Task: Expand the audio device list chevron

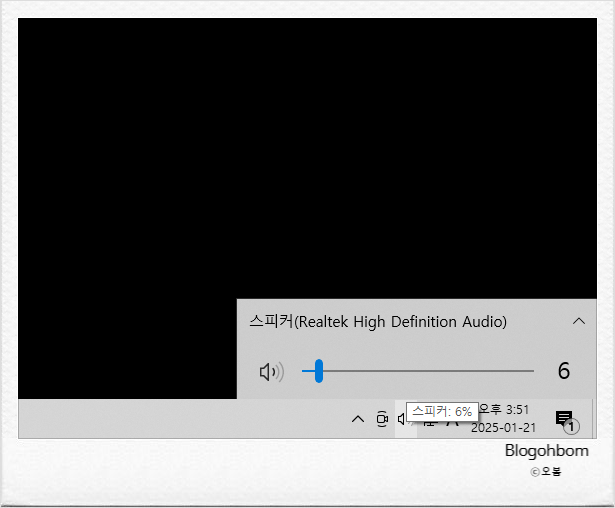Action: [x=579, y=321]
